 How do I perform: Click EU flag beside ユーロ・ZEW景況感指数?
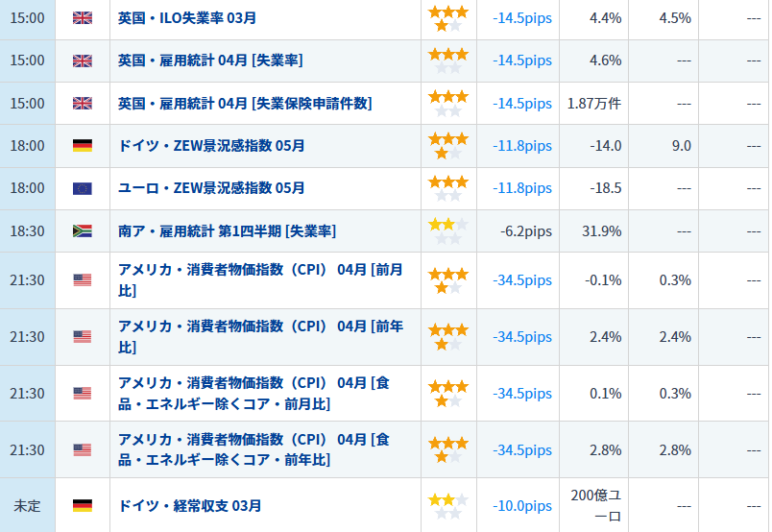(x=83, y=188)
